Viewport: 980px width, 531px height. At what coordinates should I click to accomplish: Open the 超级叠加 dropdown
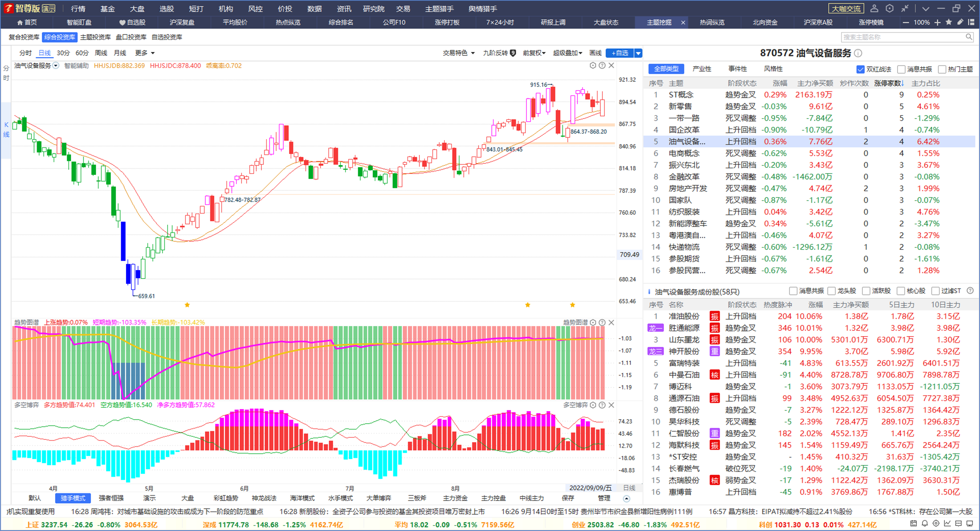[x=568, y=53]
